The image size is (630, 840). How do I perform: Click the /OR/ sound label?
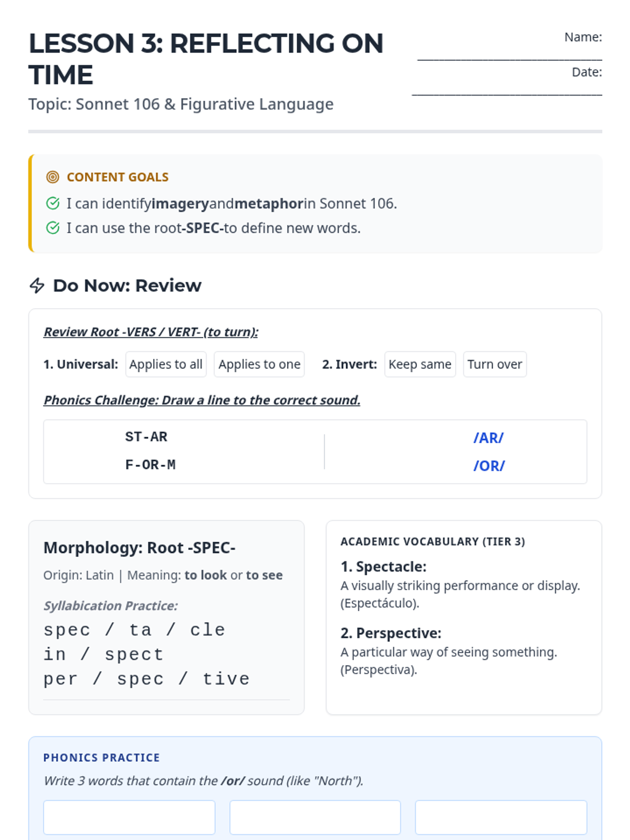click(x=489, y=466)
